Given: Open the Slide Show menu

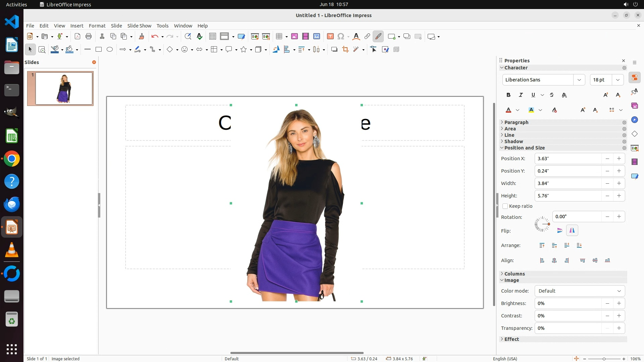Looking at the screenshot, I should pos(139,26).
